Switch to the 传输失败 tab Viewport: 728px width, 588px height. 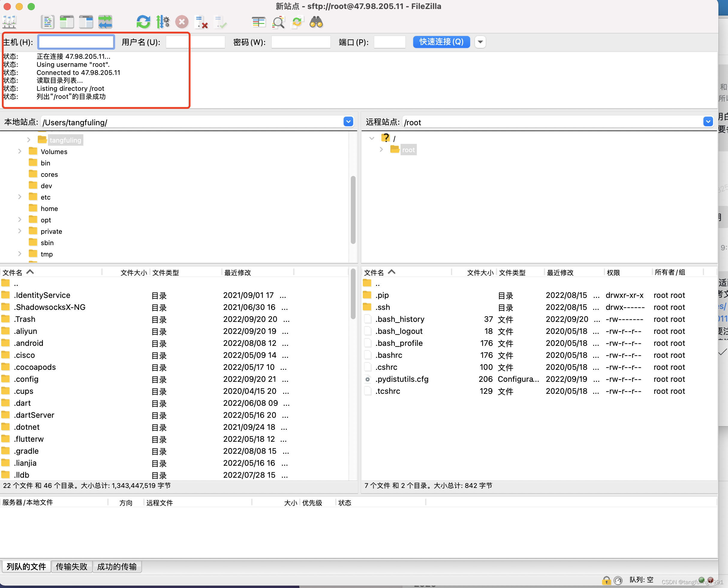pyautogui.click(x=72, y=566)
